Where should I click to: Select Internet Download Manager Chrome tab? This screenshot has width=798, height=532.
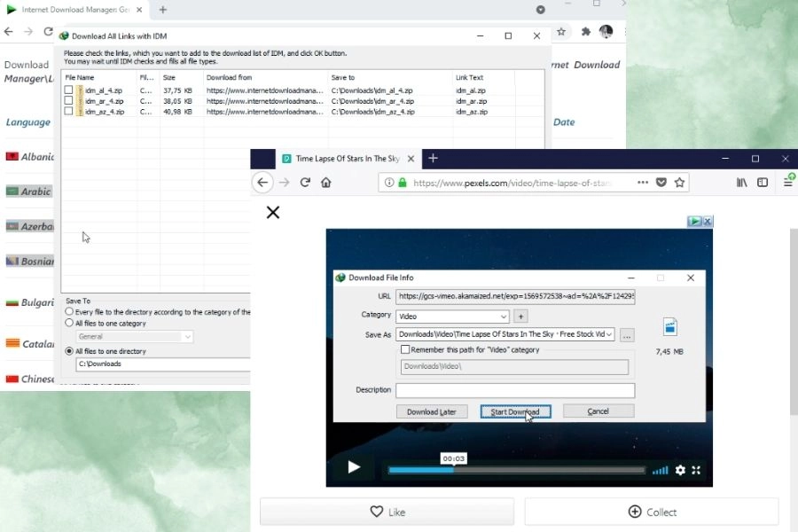(74, 10)
